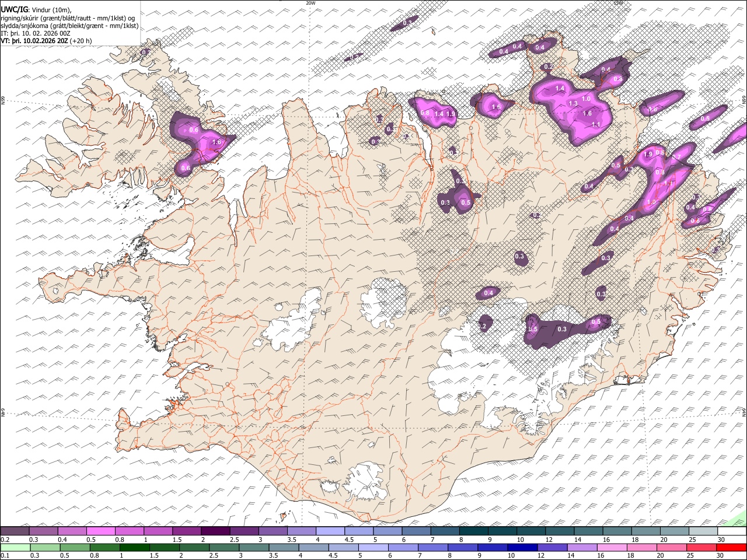The height and width of the screenshot is (560, 747).
Task: Click the '15W' longitude label at map top
Action: pos(619,3)
